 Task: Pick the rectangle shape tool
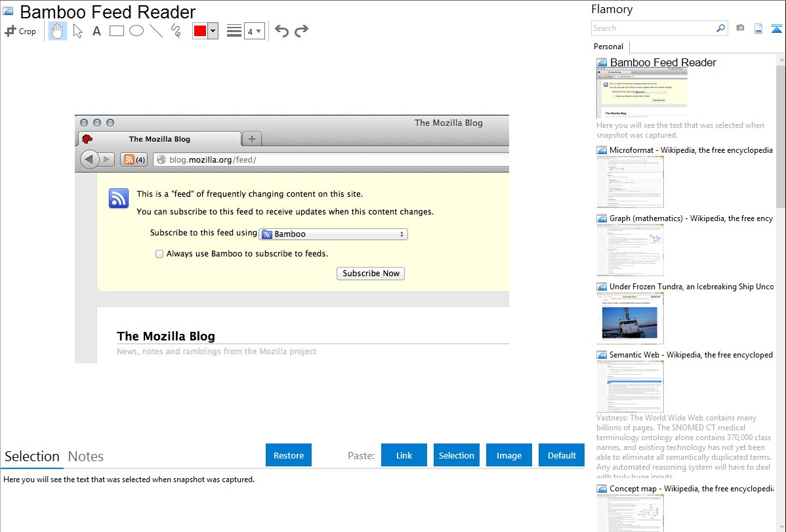tap(116, 31)
